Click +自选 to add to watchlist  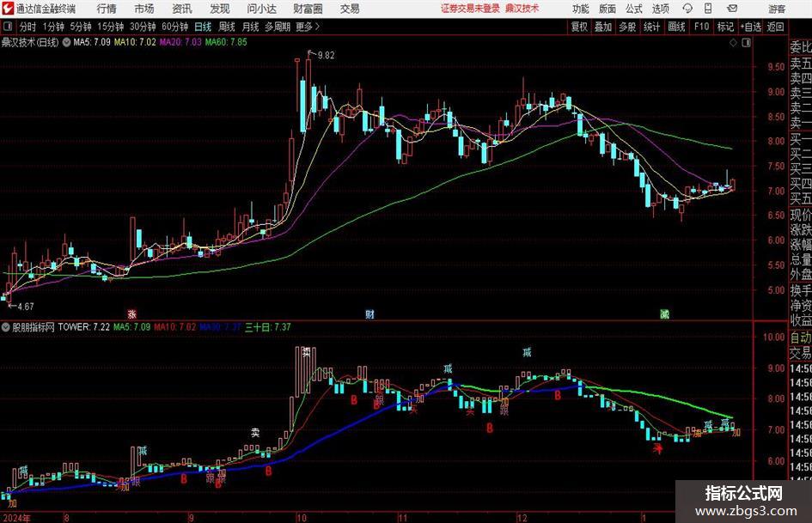pos(750,27)
